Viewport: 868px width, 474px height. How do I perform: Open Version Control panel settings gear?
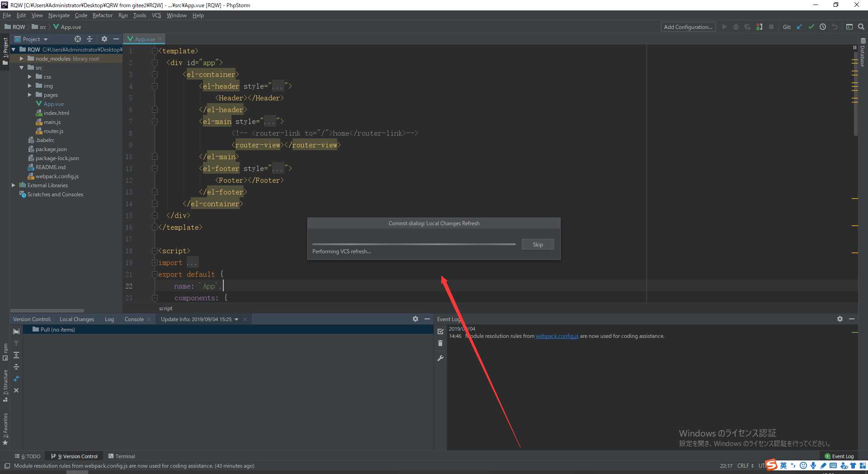click(x=415, y=319)
